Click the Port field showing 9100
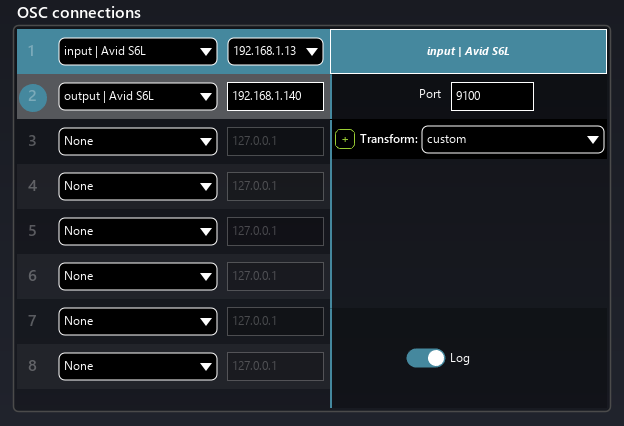Image resolution: width=624 pixels, height=426 pixels. click(x=491, y=96)
